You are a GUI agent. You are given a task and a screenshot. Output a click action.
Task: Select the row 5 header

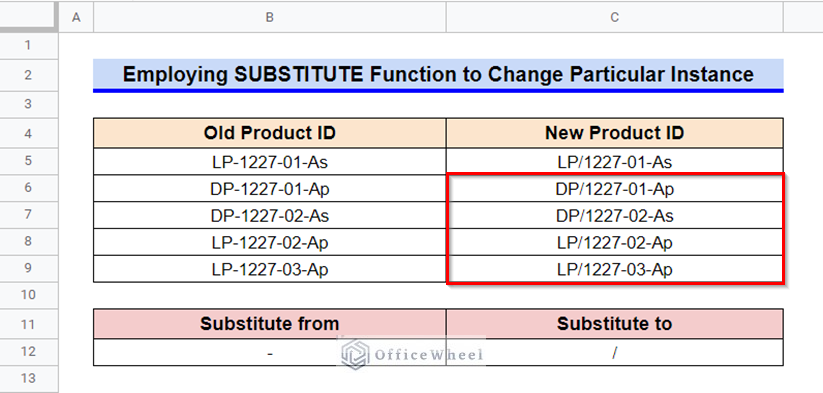coord(28,161)
